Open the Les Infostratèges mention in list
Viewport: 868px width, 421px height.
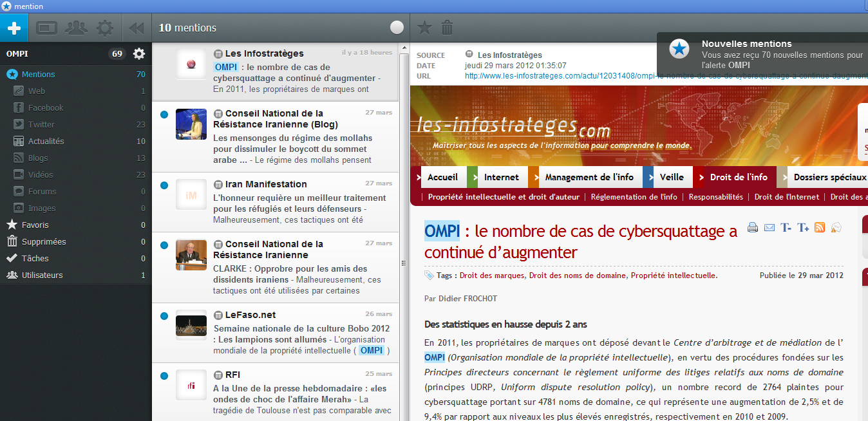pyautogui.click(x=276, y=72)
